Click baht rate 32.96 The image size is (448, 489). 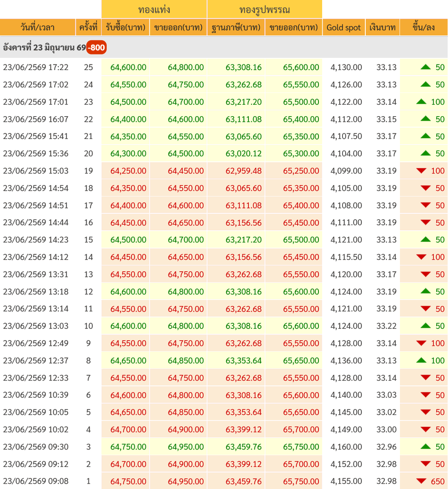coord(387,447)
